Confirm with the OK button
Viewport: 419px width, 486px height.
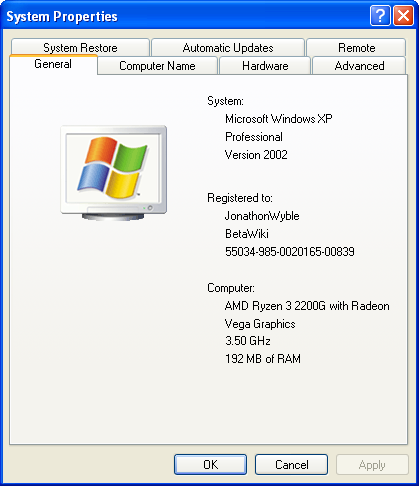210,464
